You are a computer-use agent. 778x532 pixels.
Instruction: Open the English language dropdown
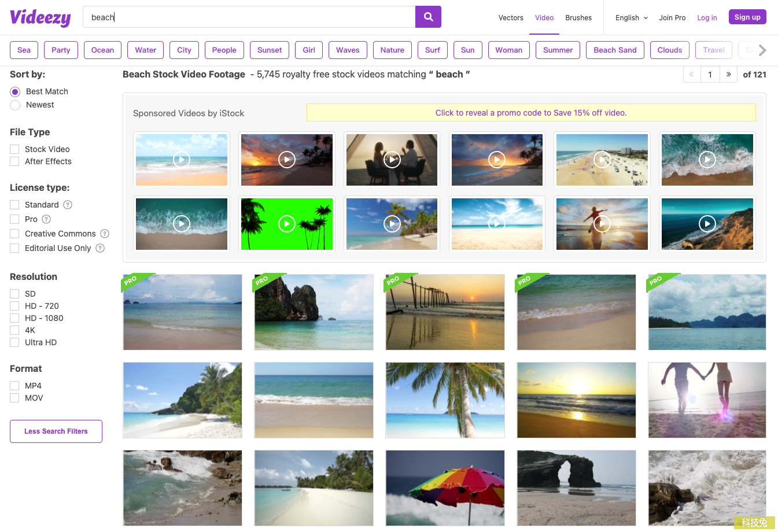[x=631, y=18]
